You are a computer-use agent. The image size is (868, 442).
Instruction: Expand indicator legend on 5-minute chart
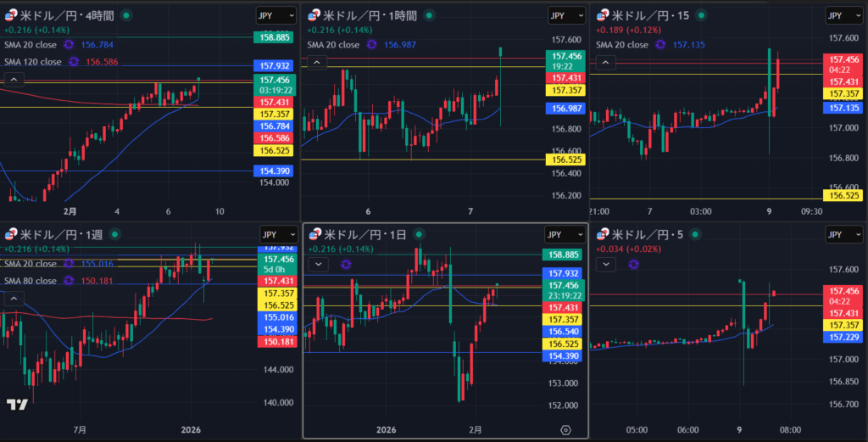click(608, 264)
